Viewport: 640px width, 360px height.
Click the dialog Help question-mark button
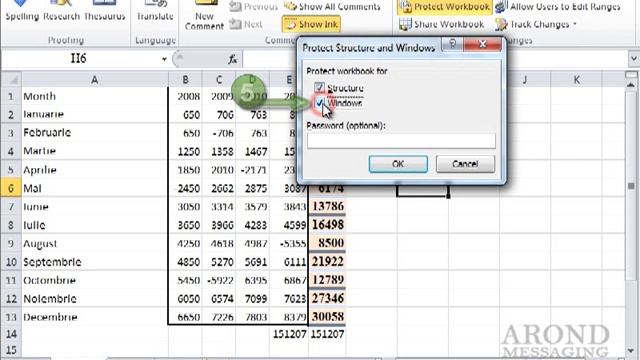pyautogui.click(x=453, y=44)
